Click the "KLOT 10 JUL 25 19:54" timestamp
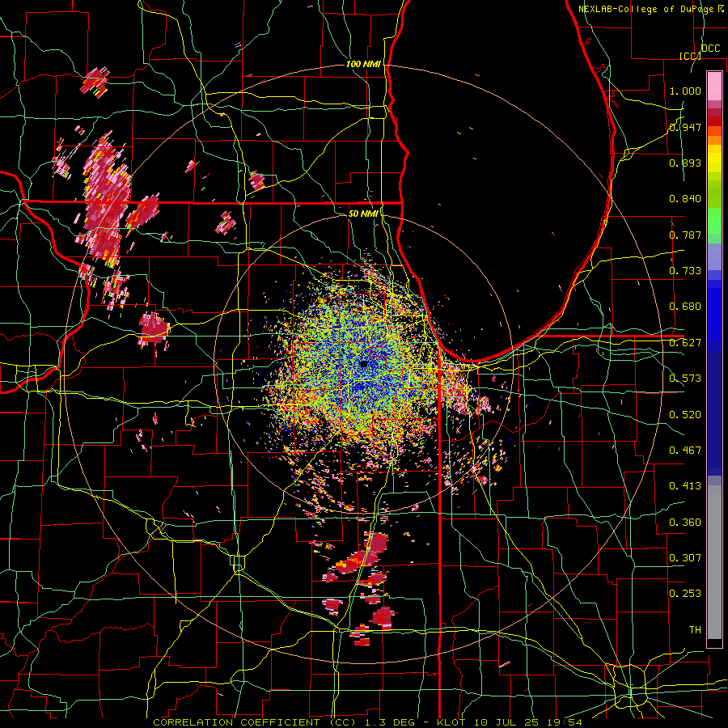 (x=510, y=722)
